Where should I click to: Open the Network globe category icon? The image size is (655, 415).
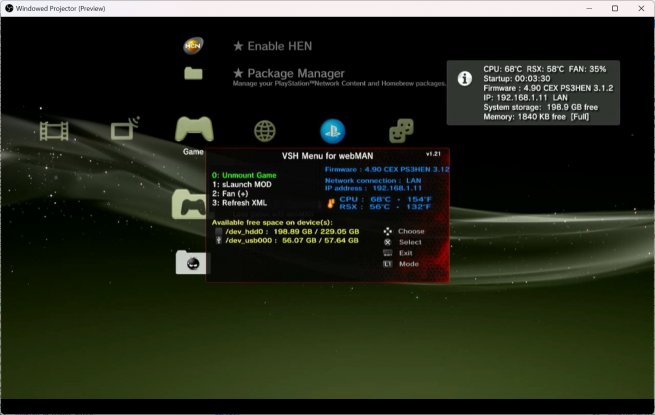point(264,130)
